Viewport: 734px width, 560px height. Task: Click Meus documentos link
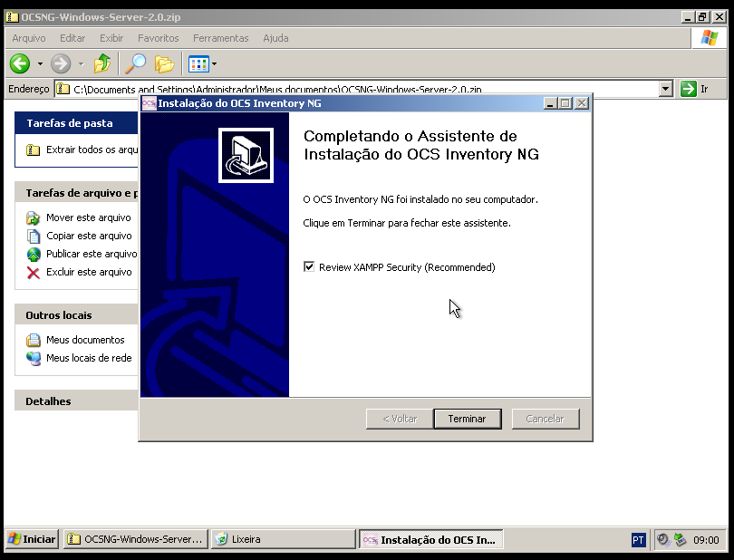[85, 340]
